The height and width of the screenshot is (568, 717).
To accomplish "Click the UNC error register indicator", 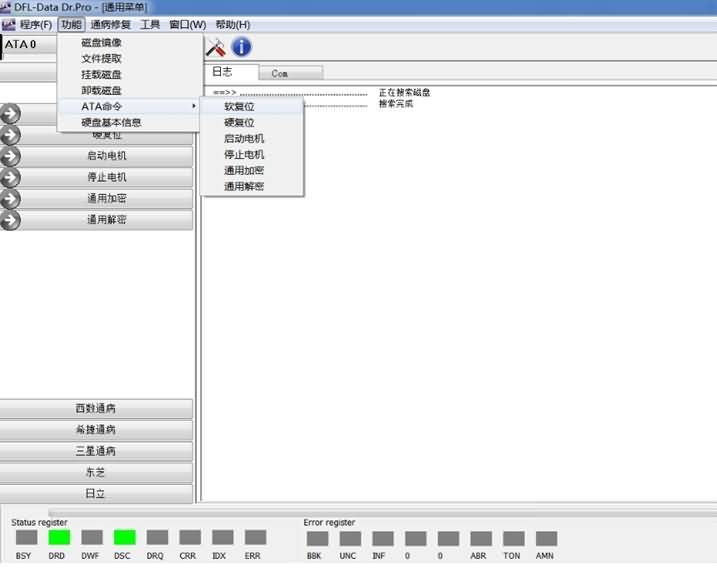I will point(350,538).
